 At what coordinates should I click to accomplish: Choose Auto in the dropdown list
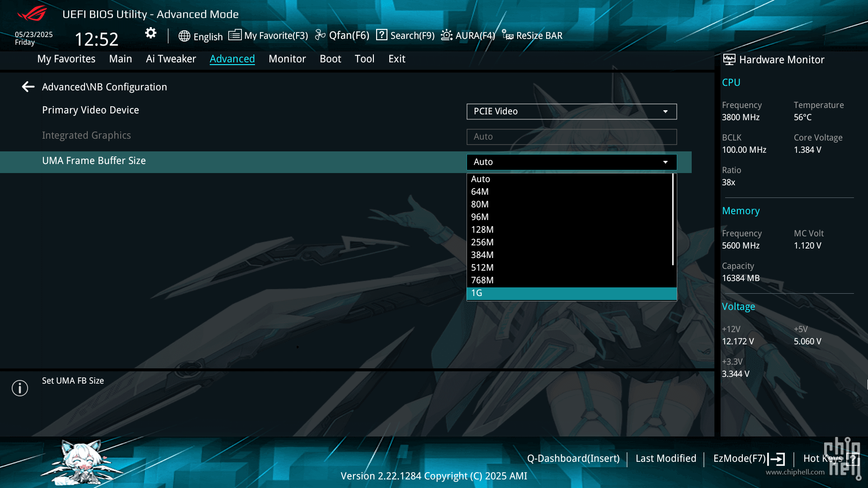pyautogui.click(x=570, y=179)
